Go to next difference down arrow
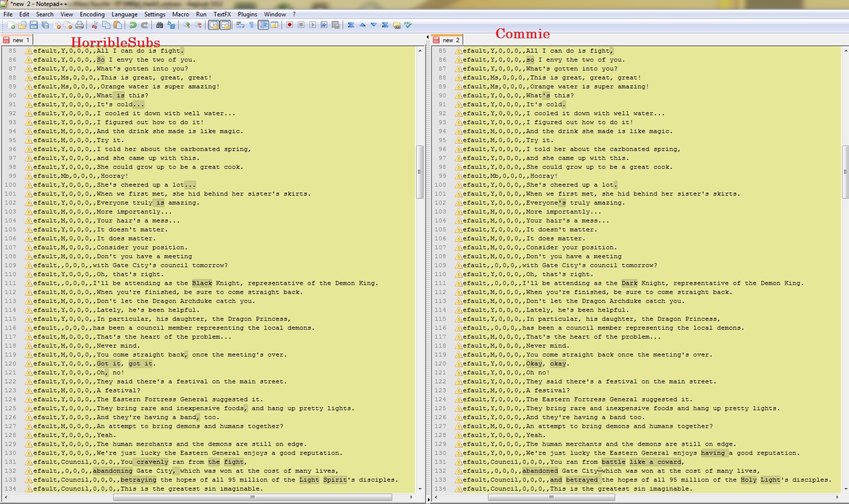The image size is (849, 504). tap(374, 25)
